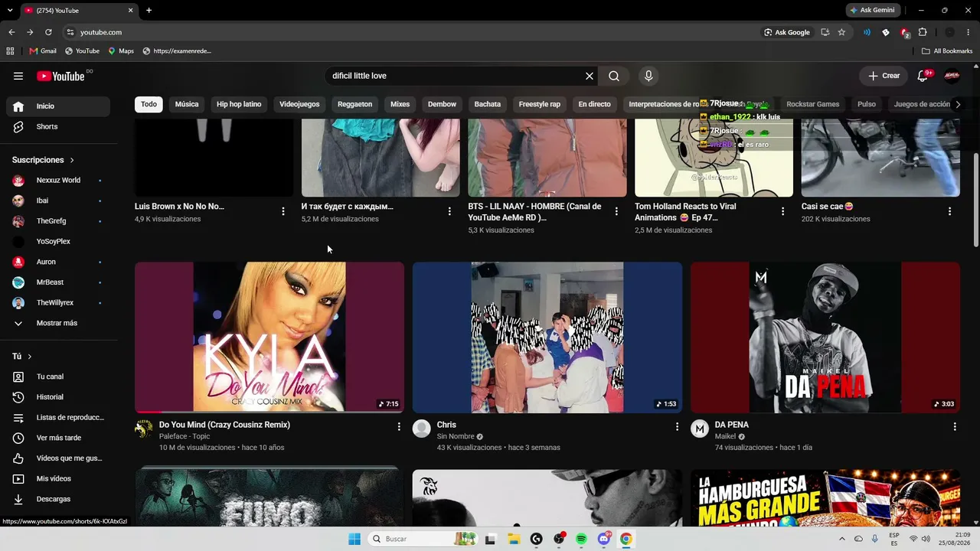Screen dimensions: 980x551
Task: Open TheWillyrex channel in subscriptions
Action: 58,303
